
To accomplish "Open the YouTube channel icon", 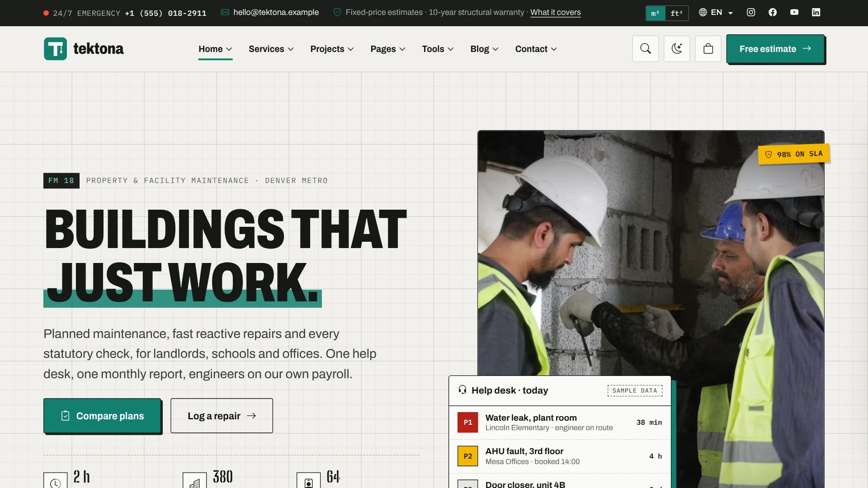I will click(x=794, y=13).
